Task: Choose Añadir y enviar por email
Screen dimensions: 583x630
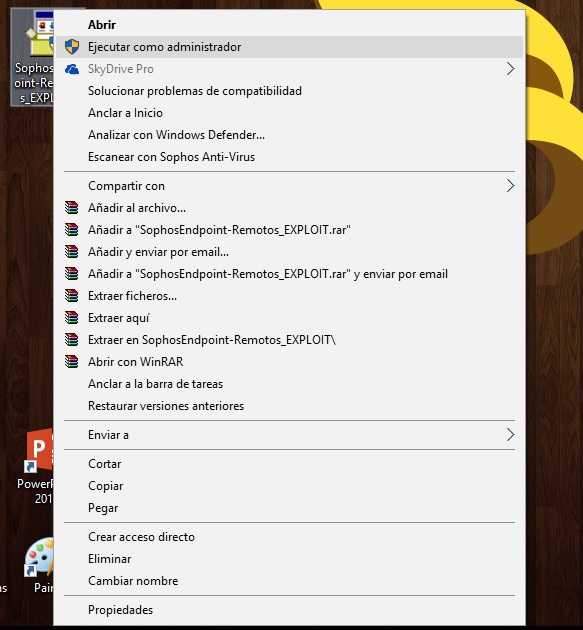Action: coord(289,252)
